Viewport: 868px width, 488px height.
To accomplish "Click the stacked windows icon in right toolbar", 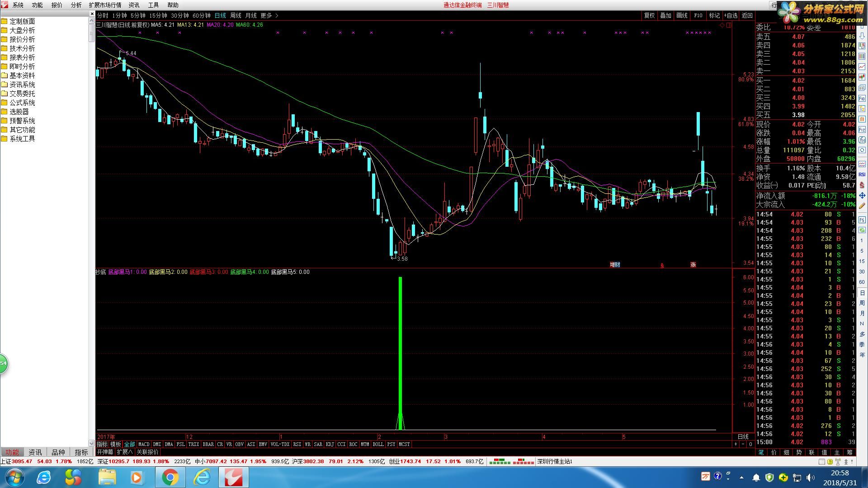I will [862, 88].
